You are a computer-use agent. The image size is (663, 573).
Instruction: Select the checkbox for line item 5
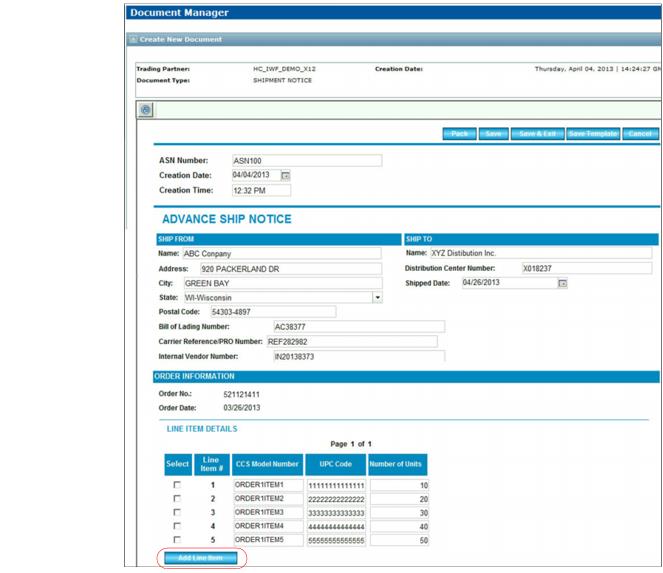coord(178,539)
